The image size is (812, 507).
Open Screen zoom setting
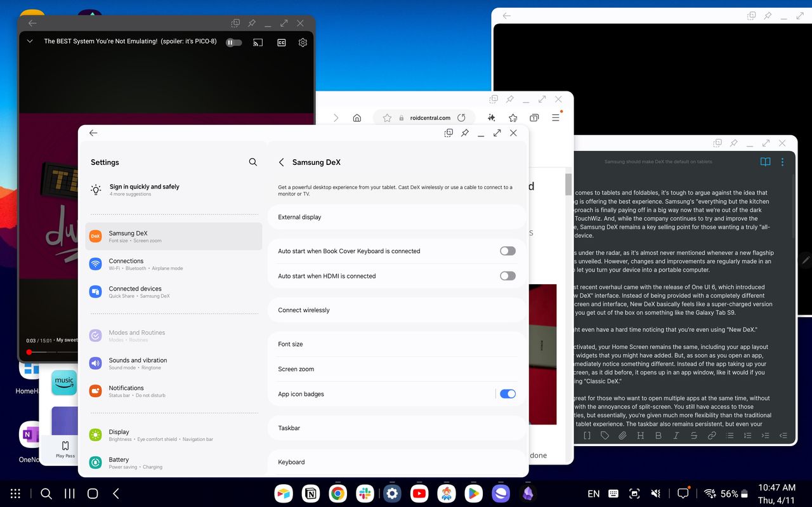(397, 369)
